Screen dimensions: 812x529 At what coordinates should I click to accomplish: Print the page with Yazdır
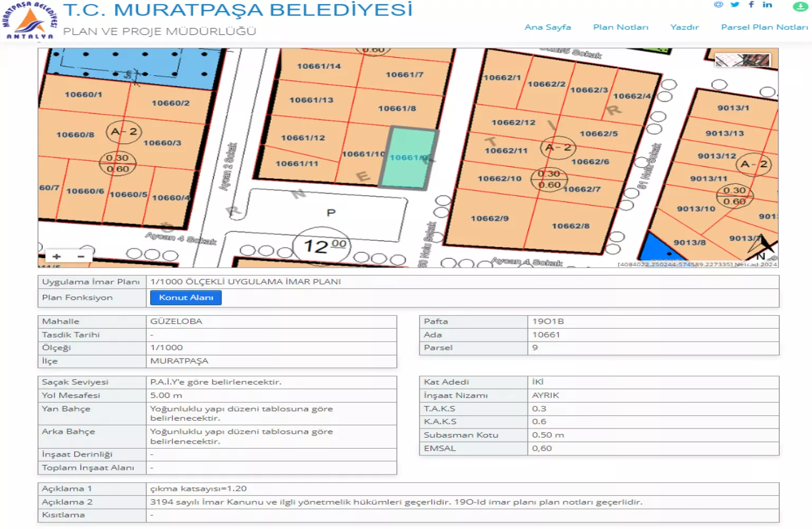pyautogui.click(x=684, y=27)
